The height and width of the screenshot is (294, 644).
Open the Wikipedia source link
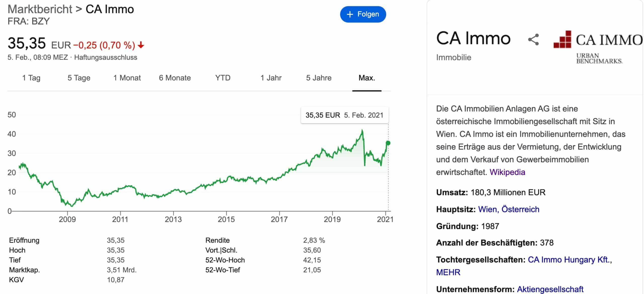(507, 172)
